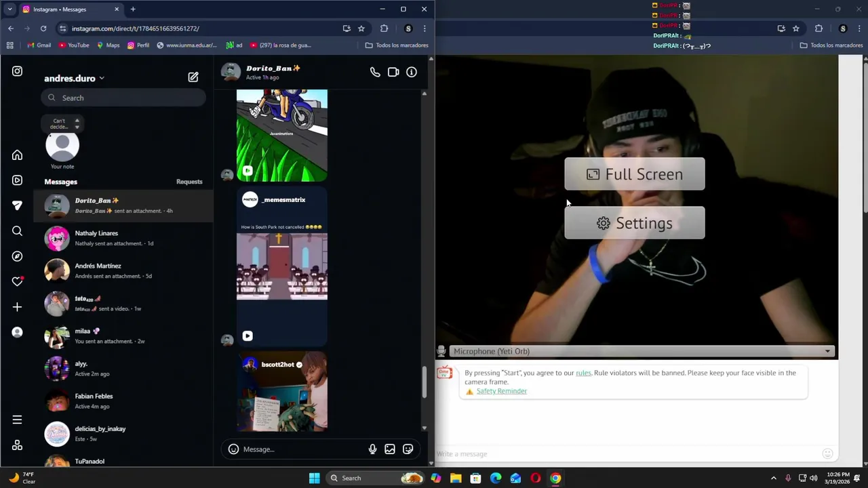Open Reels from the Instagram sidebar
Viewport: 868px width, 488px height.
tap(17, 180)
